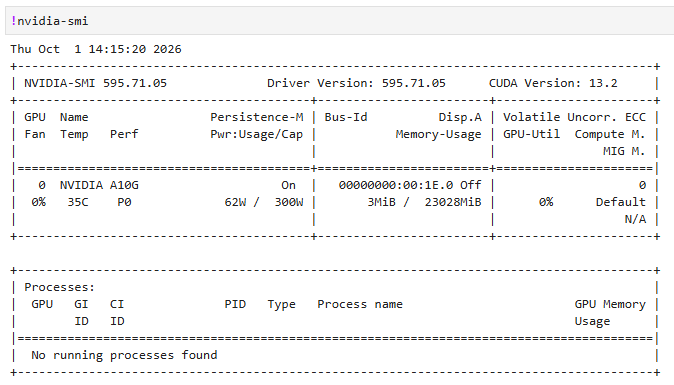
Task: Click the NVIDIA-SMI 595.71.05 text
Action: coord(95,83)
